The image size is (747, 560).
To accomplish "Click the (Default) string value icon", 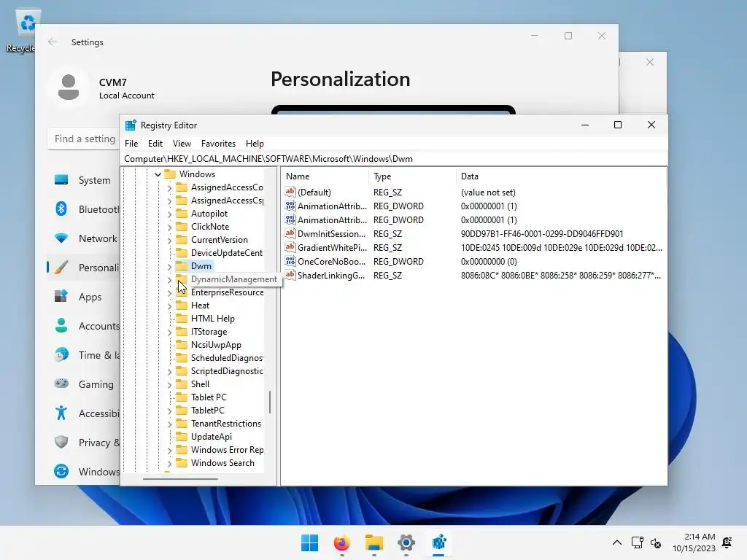I will [290, 192].
